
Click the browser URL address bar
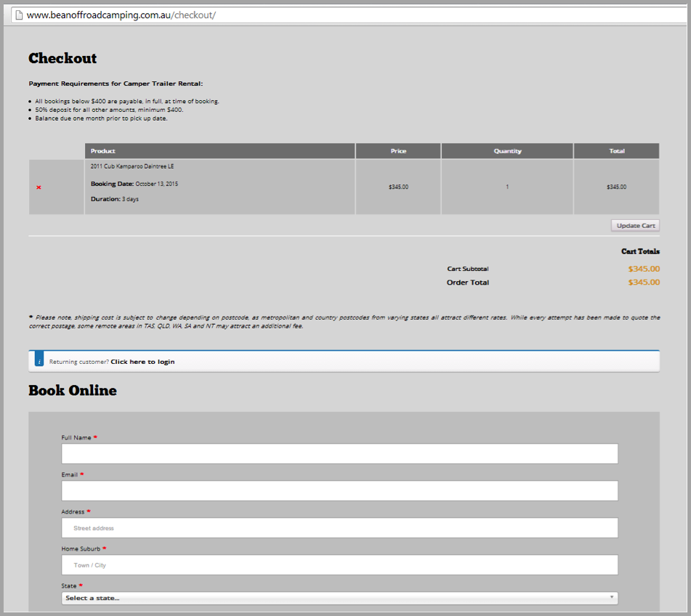349,15
